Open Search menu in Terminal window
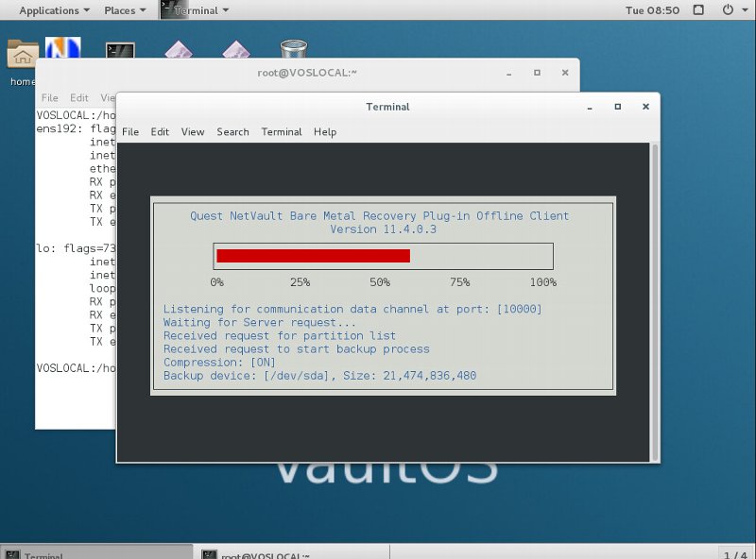 [232, 131]
